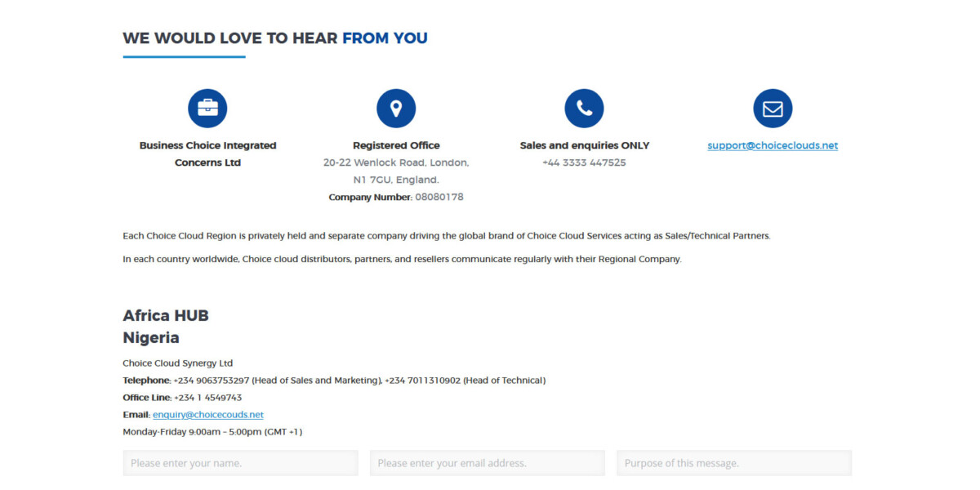Click the 'Registered Office' label

(396, 145)
